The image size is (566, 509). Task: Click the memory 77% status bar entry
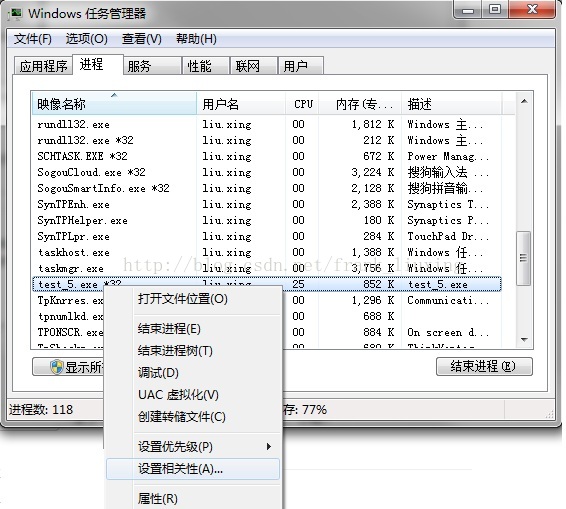tap(305, 410)
